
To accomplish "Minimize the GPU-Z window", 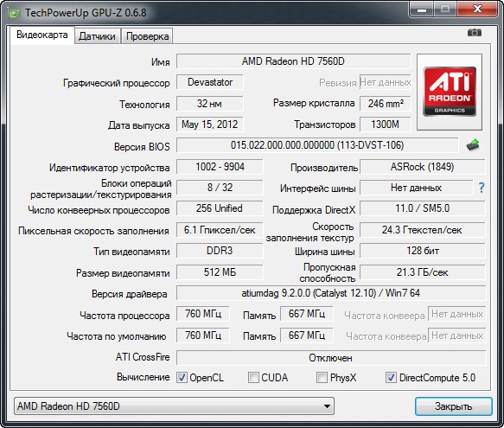I will 422,10.
